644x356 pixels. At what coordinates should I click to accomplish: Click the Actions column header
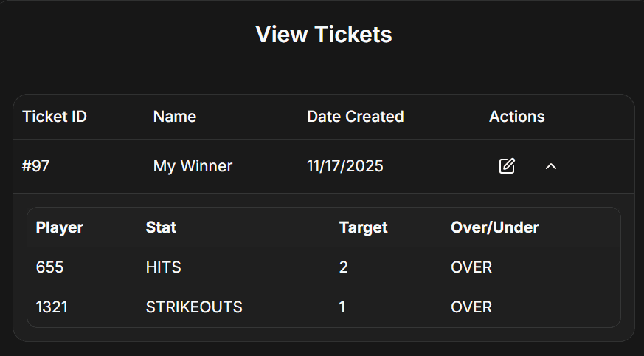[516, 117]
